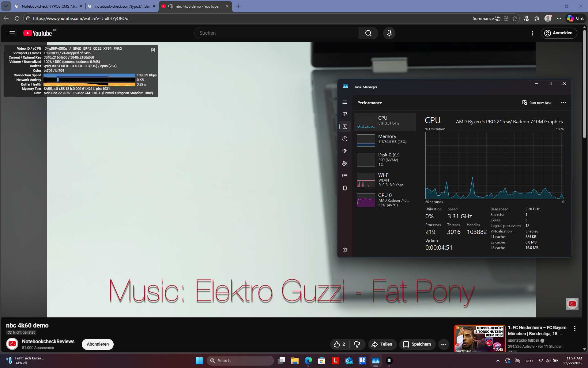Open Users page in Task Manager sidebar

pos(345,163)
